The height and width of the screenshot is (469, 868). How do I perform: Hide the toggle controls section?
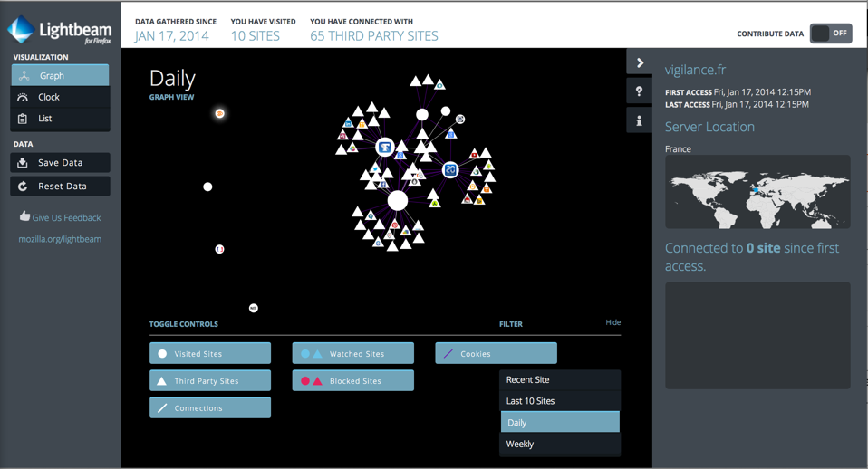(612, 322)
